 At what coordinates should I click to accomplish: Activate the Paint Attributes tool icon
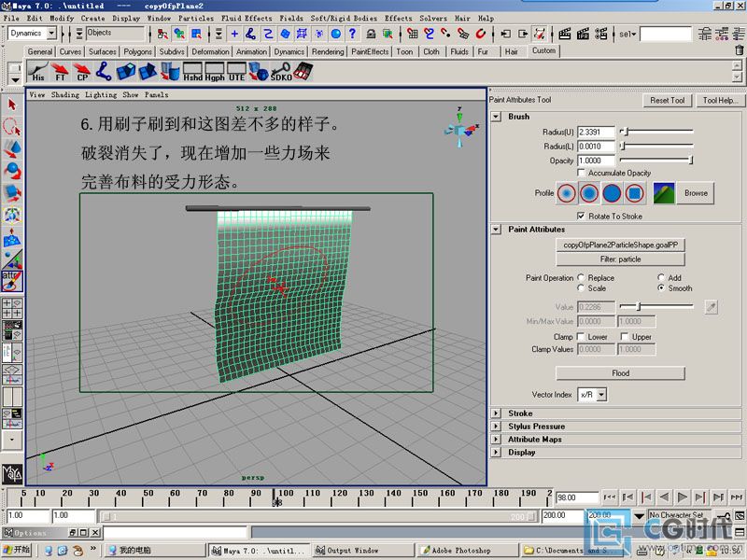12,282
